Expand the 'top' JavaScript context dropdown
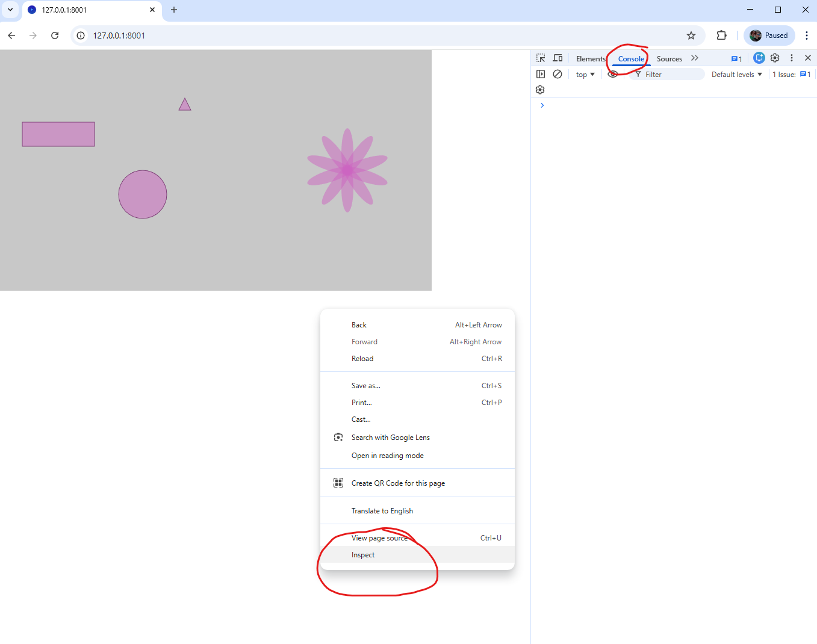Image resolution: width=817 pixels, height=644 pixels. [x=585, y=75]
